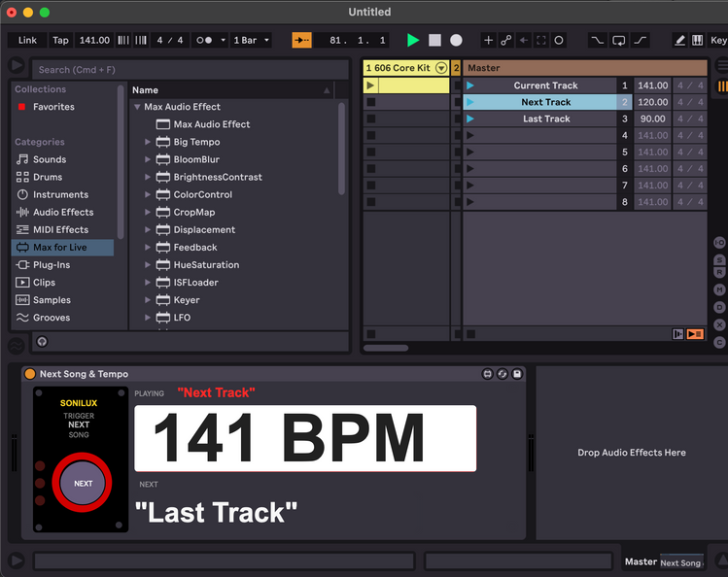Click the red Favorites color tag
Viewport: 728px width, 577px height.
point(22,107)
